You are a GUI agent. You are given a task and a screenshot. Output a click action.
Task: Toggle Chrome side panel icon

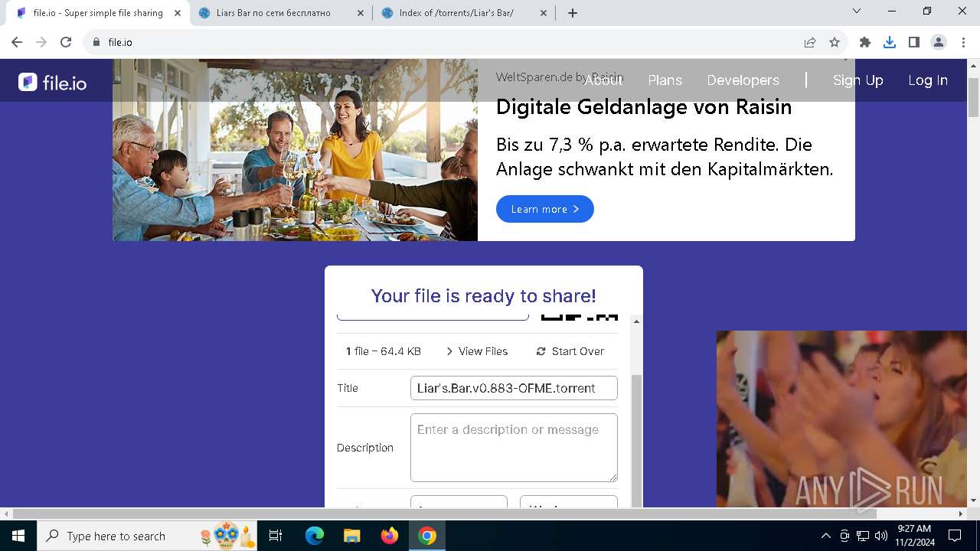pyautogui.click(x=914, y=42)
